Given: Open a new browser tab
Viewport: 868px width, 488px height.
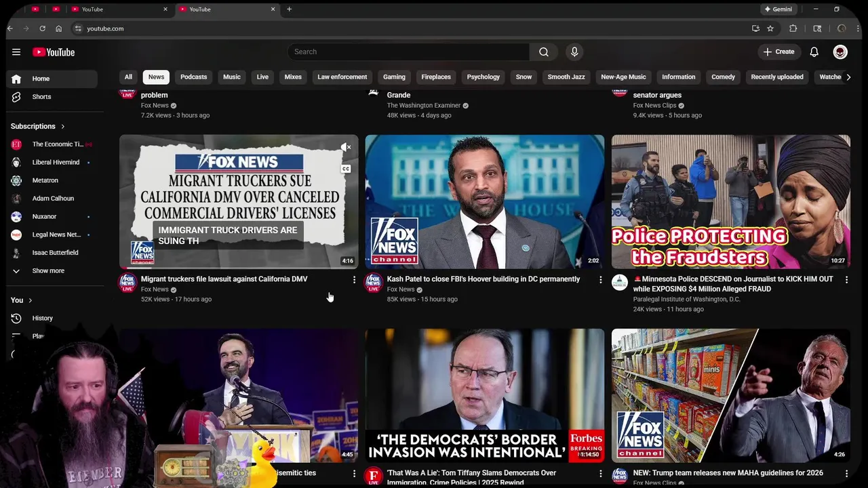Looking at the screenshot, I should 290,9.
